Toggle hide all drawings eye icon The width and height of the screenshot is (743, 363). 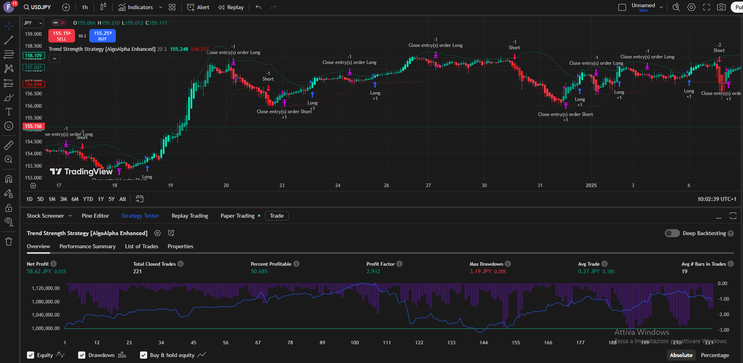click(x=9, y=221)
